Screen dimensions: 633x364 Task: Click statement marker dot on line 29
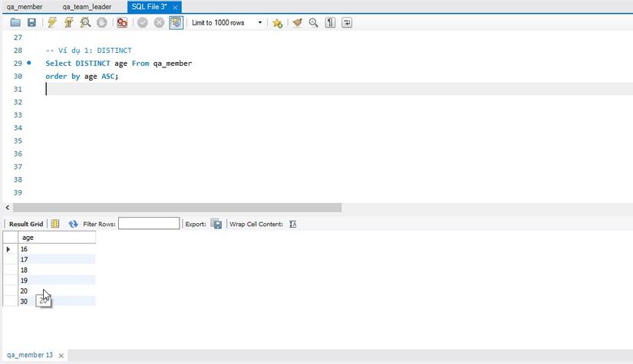pyautogui.click(x=28, y=63)
